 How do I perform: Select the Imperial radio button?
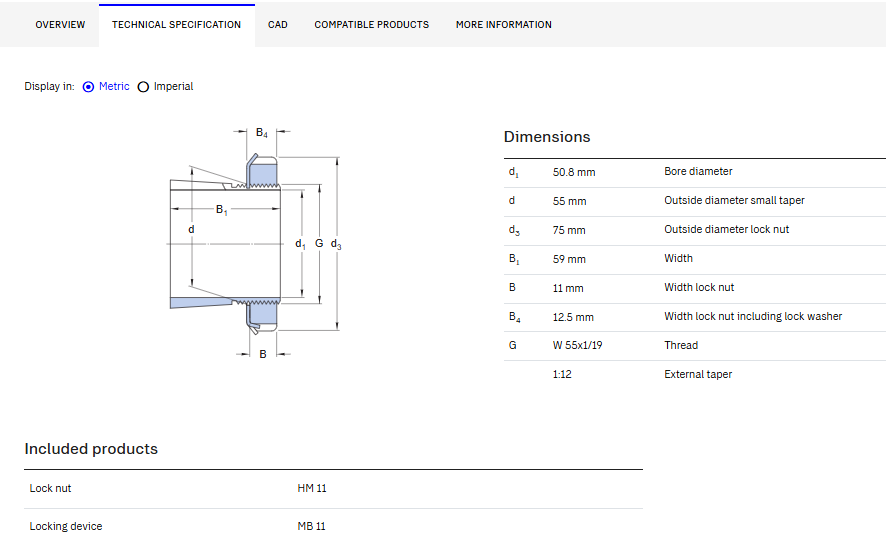coord(143,87)
